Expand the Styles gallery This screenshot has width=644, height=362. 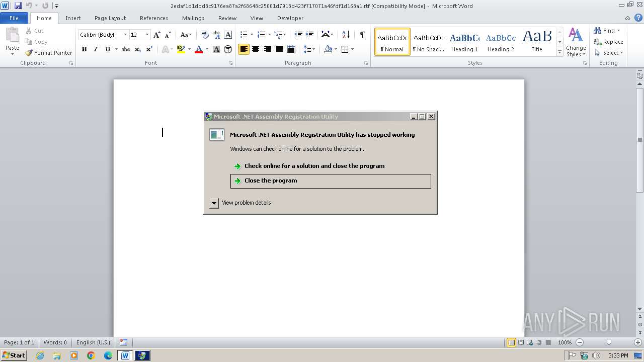559,52
